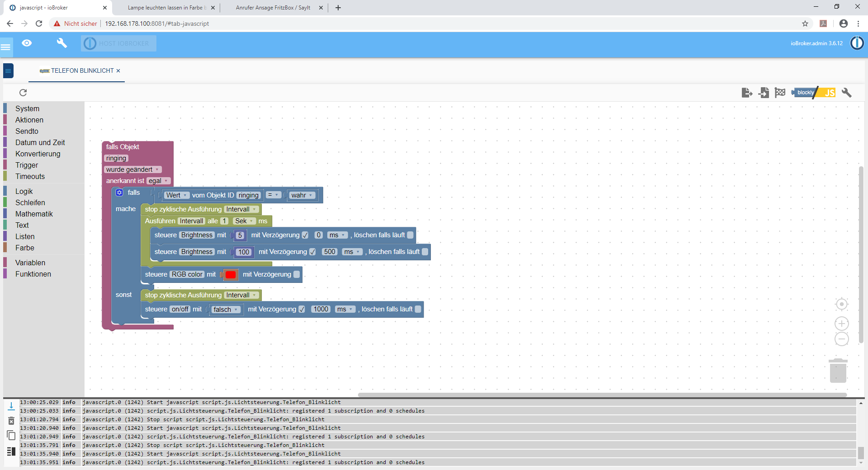Click the PDF extension icon in Chrome
Viewport: 868px width, 470px height.
pyautogui.click(x=823, y=23)
